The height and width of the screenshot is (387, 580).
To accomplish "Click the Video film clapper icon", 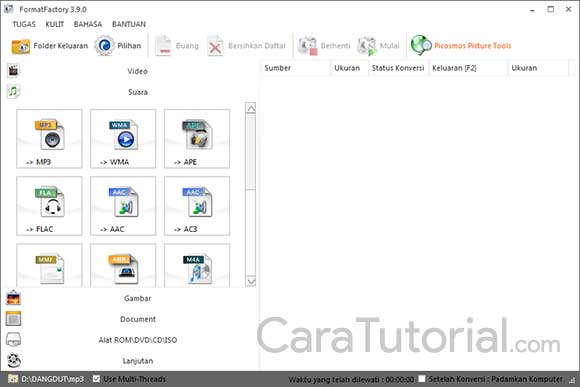I will (x=13, y=71).
